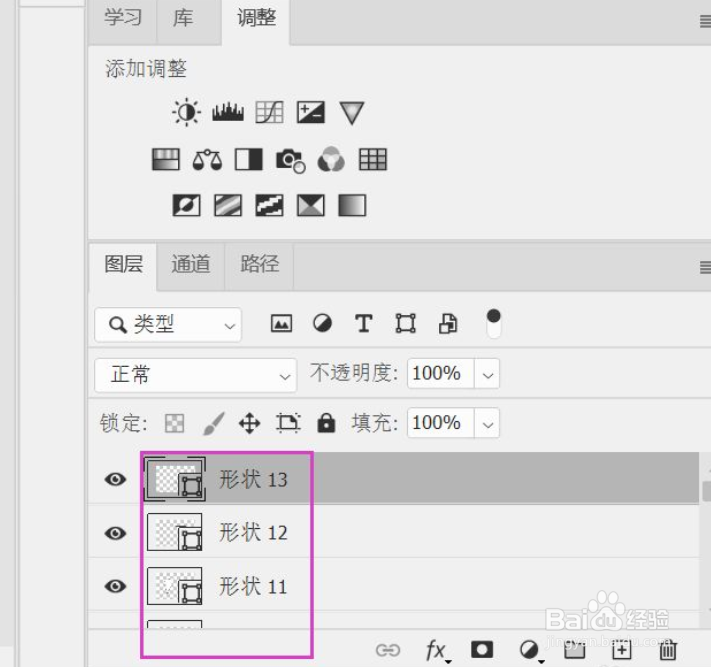The height and width of the screenshot is (667, 711).
Task: Switch to the 通道 tab
Action: (x=190, y=264)
